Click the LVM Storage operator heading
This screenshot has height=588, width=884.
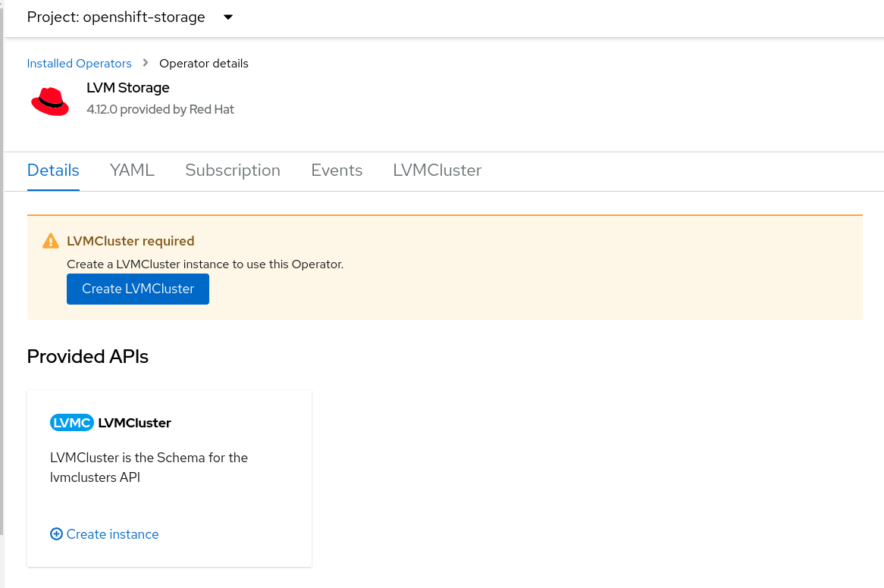(127, 88)
